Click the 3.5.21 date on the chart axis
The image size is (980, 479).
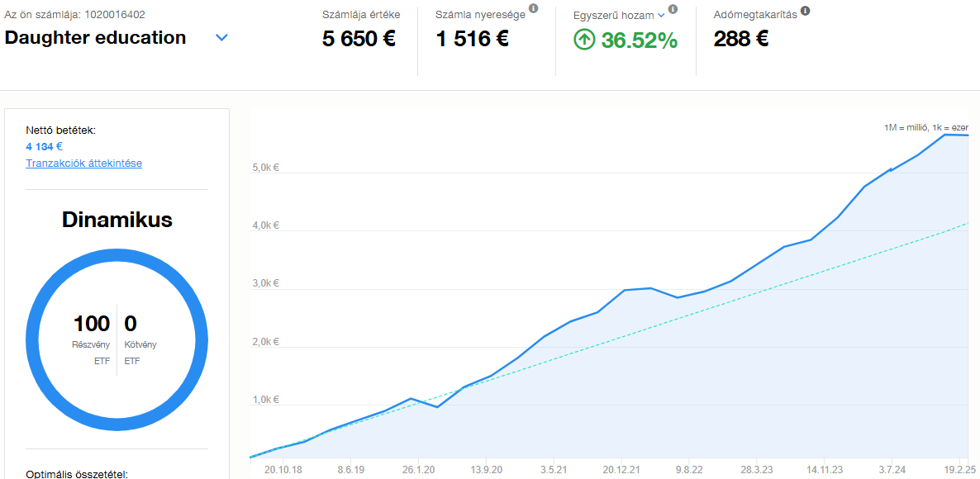[554, 470]
